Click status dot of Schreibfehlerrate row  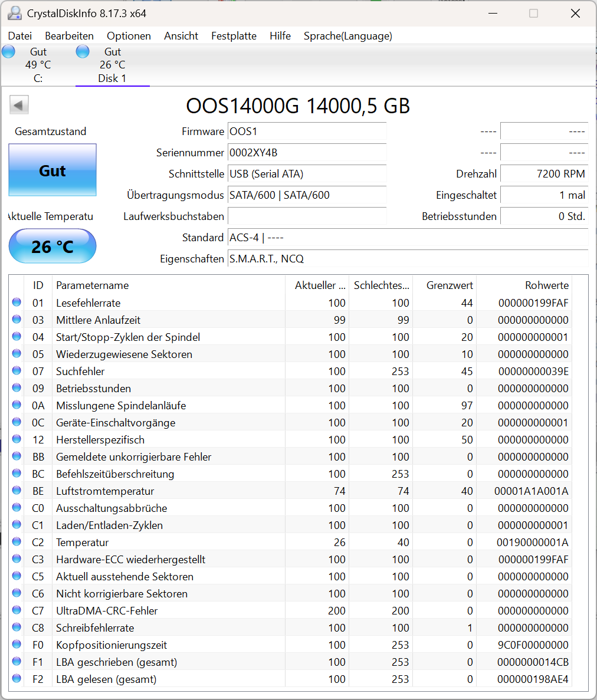coord(17,627)
